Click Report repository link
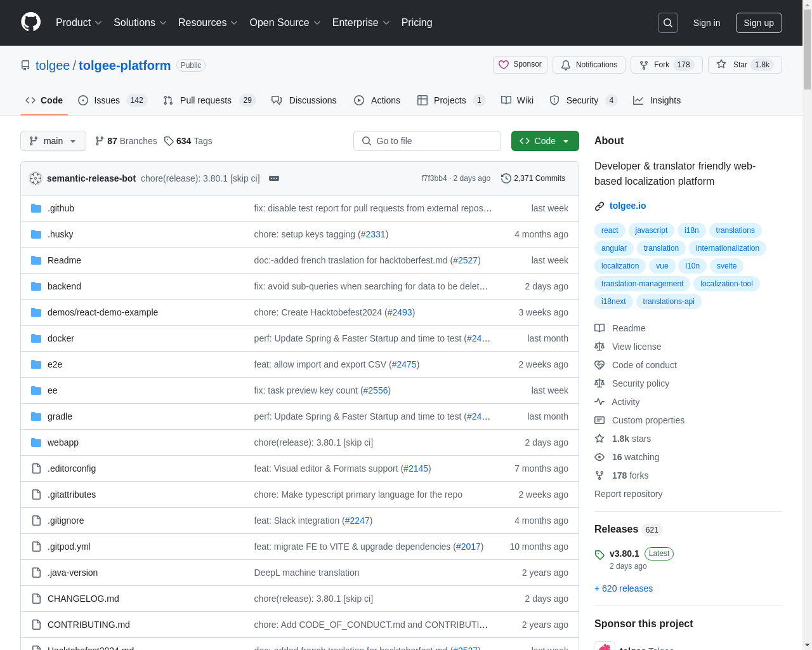The image size is (812, 650). click(628, 494)
